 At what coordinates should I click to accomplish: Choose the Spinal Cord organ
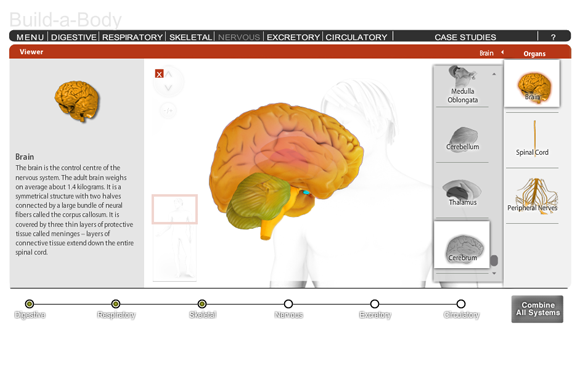(x=532, y=139)
